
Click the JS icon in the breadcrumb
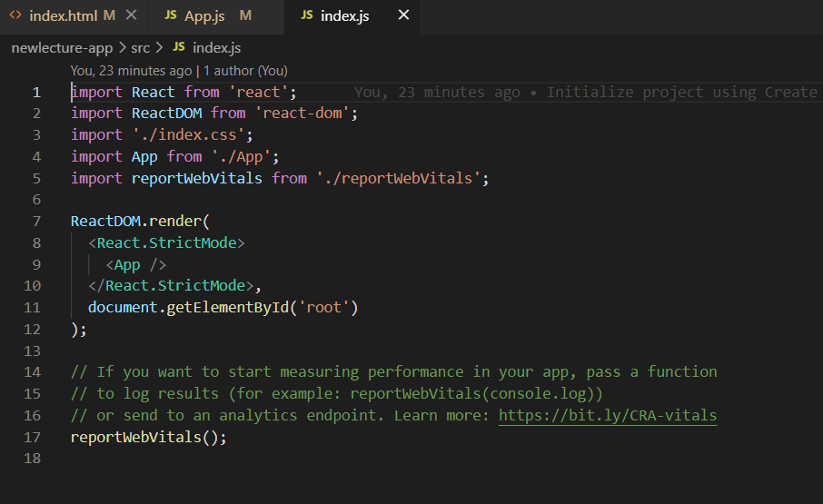click(x=179, y=46)
